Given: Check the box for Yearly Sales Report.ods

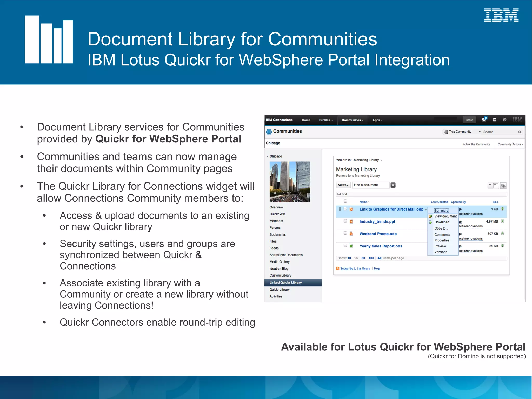Looking at the screenshot, I should click(345, 245).
